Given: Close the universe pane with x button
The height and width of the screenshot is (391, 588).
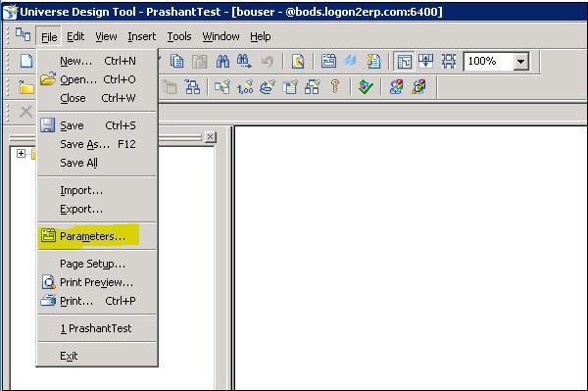Looking at the screenshot, I should point(210,137).
